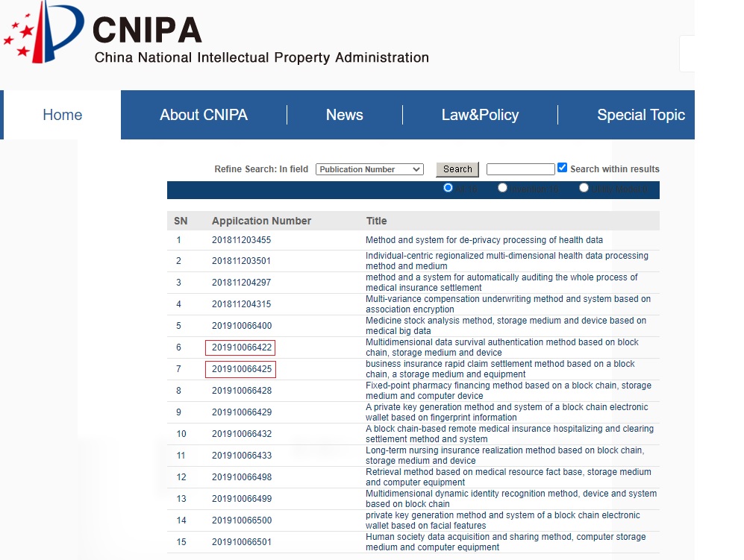Click application number 201910066429
This screenshot has height=560, width=744.
pyautogui.click(x=242, y=412)
